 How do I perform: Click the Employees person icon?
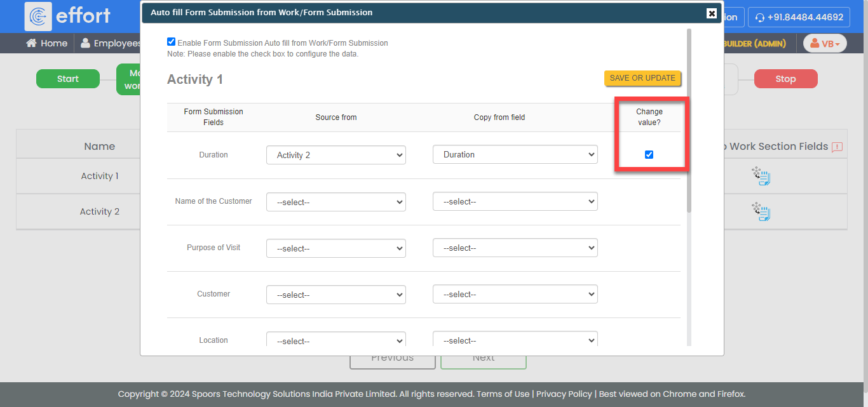click(85, 43)
